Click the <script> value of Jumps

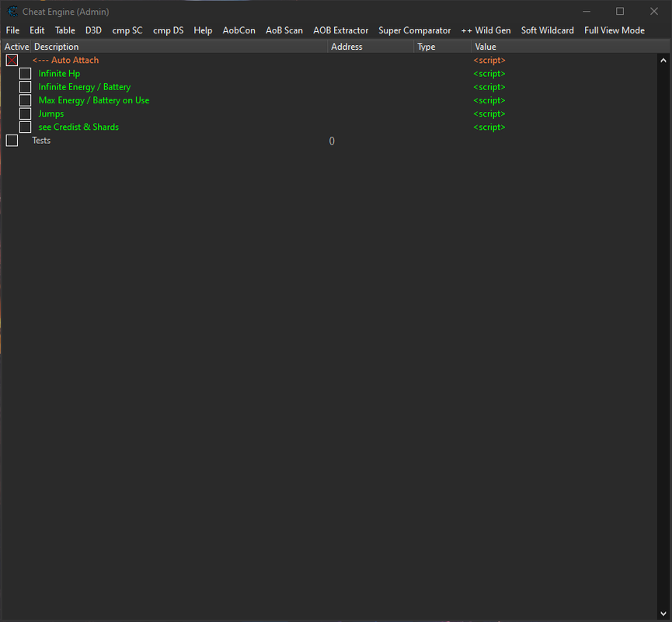point(489,114)
